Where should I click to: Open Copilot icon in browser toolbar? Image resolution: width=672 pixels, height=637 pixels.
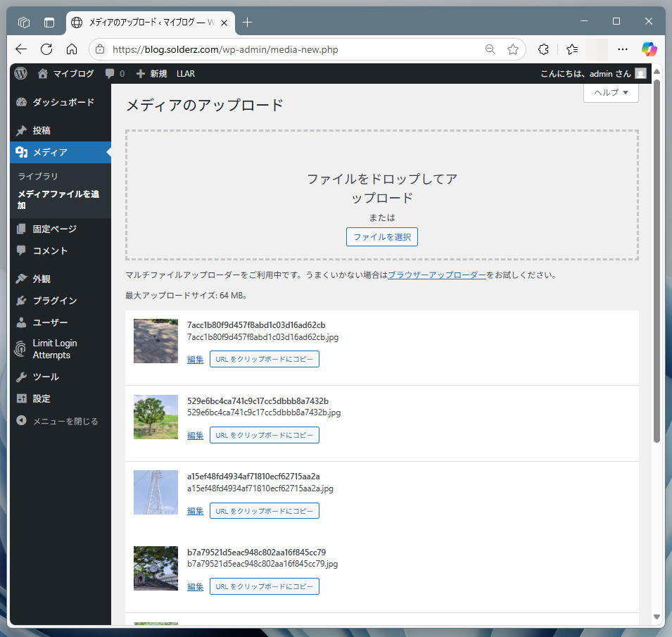pyautogui.click(x=649, y=49)
